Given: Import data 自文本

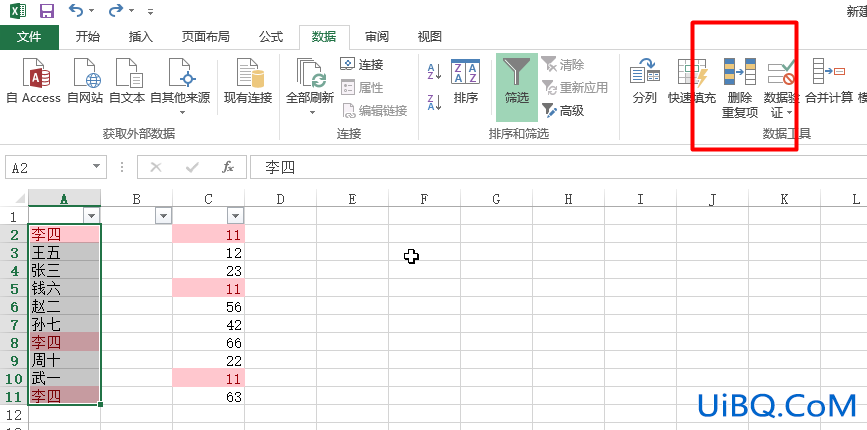Looking at the screenshot, I should tap(127, 81).
